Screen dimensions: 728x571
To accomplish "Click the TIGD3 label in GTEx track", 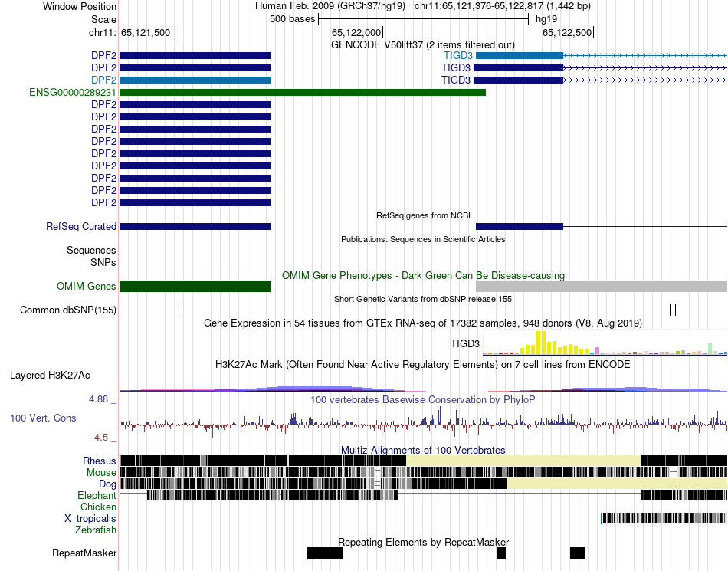I will [x=464, y=343].
